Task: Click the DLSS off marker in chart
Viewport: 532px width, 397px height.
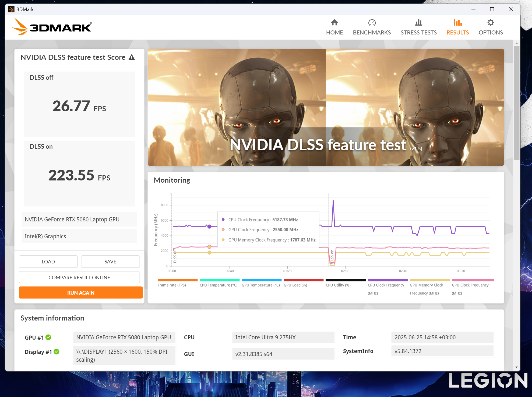Action: pyautogui.click(x=175, y=256)
